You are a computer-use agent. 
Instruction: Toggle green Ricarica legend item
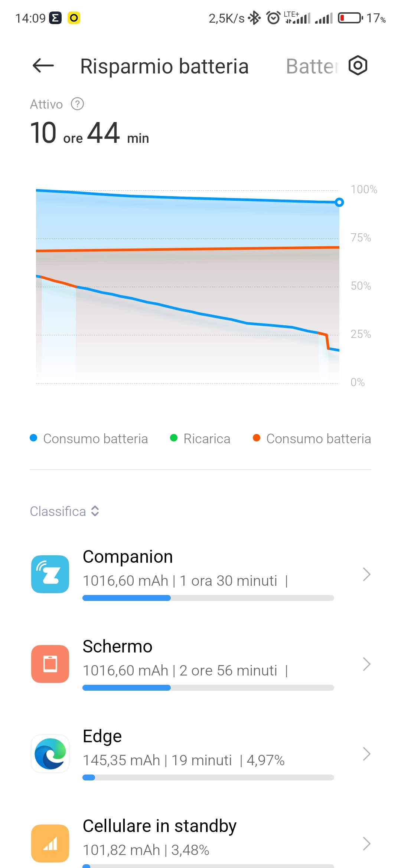point(200,438)
